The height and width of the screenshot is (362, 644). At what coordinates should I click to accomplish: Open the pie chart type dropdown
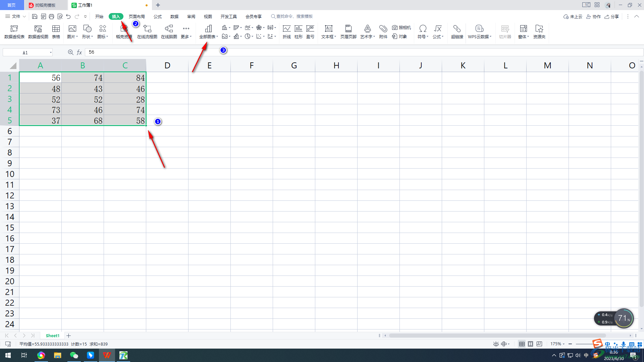pyautogui.click(x=249, y=36)
